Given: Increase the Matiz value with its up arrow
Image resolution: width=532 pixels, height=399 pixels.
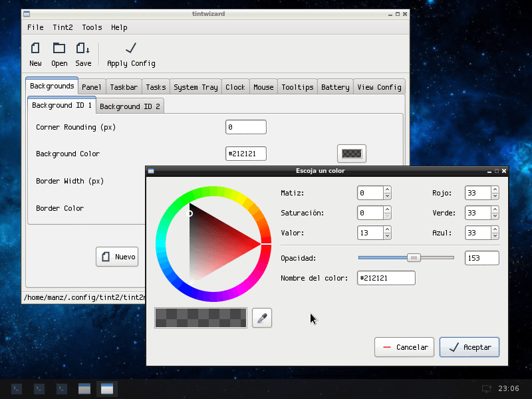Looking at the screenshot, I should click(x=387, y=190).
